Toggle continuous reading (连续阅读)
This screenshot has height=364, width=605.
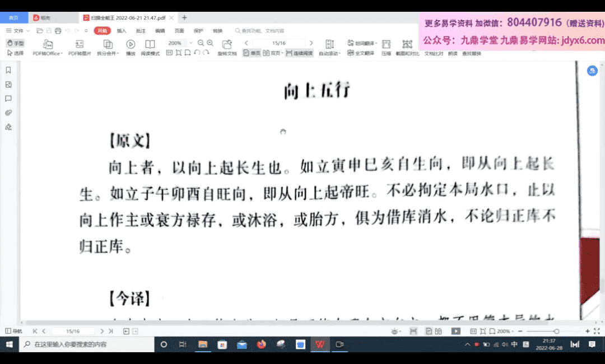299,53
